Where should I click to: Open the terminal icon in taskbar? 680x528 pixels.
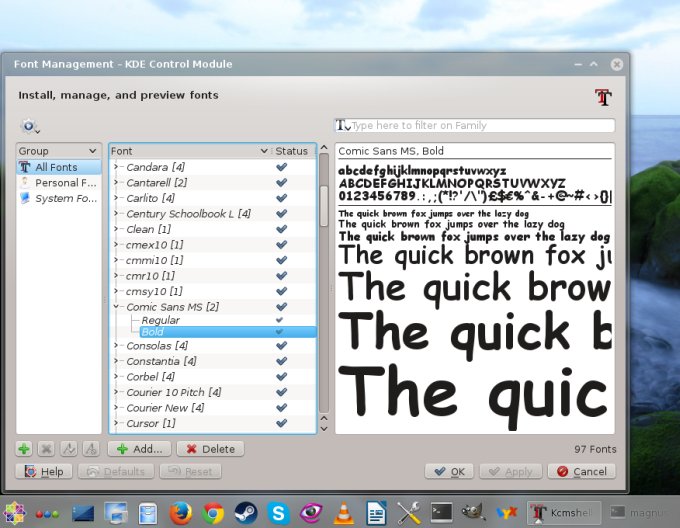(x=441, y=513)
